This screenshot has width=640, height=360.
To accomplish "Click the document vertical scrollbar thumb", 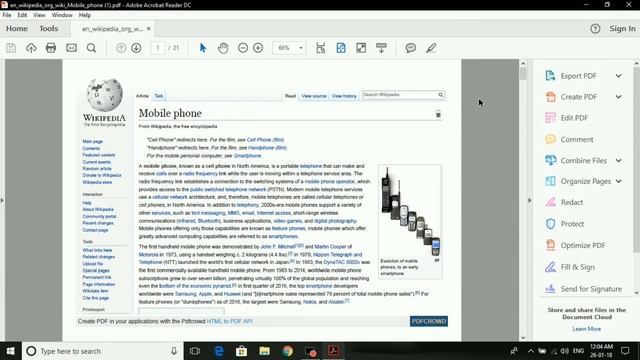I will point(523,73).
